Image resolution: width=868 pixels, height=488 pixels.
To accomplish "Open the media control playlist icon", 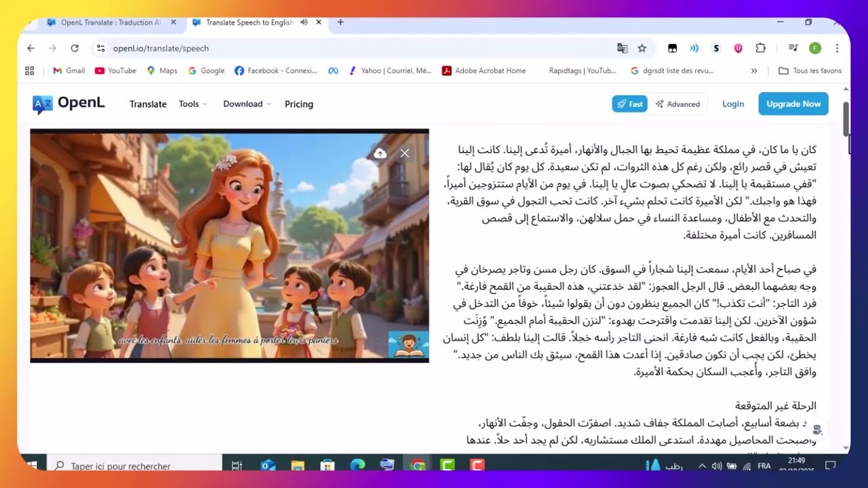I will point(793,48).
